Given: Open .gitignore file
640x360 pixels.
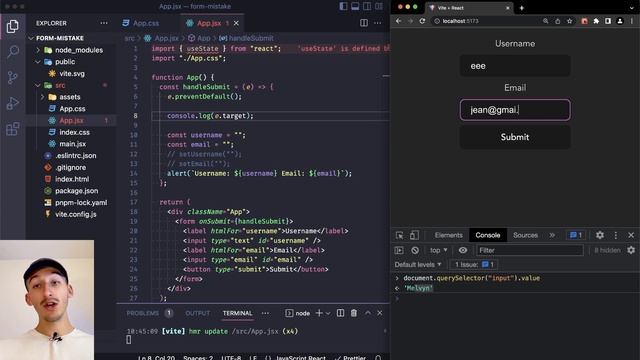Looking at the screenshot, I should [x=65, y=167].
